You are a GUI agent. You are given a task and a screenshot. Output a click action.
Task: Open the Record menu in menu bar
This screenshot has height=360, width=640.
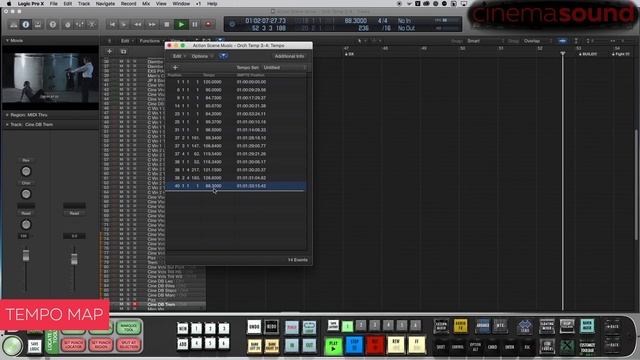[128, 4]
